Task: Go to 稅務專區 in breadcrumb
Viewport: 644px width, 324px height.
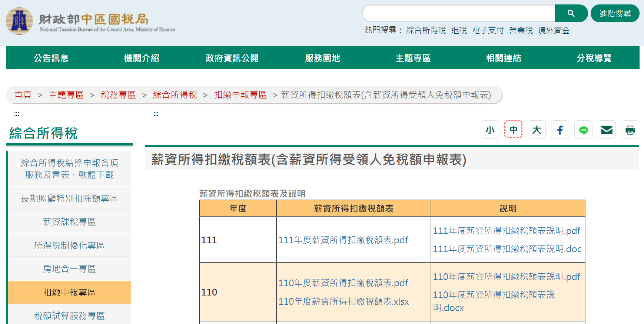Action: pos(119,95)
